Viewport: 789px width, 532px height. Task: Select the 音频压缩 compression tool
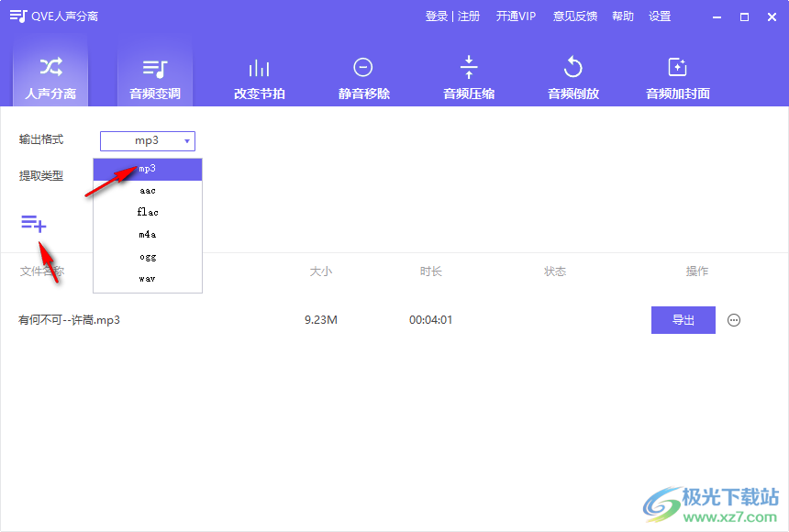point(468,76)
